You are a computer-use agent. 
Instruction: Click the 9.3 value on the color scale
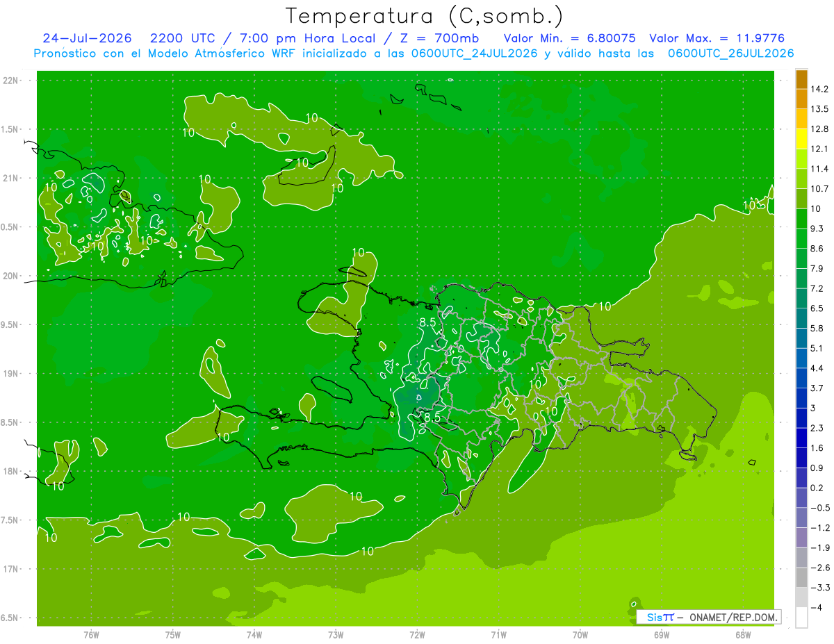(817, 229)
